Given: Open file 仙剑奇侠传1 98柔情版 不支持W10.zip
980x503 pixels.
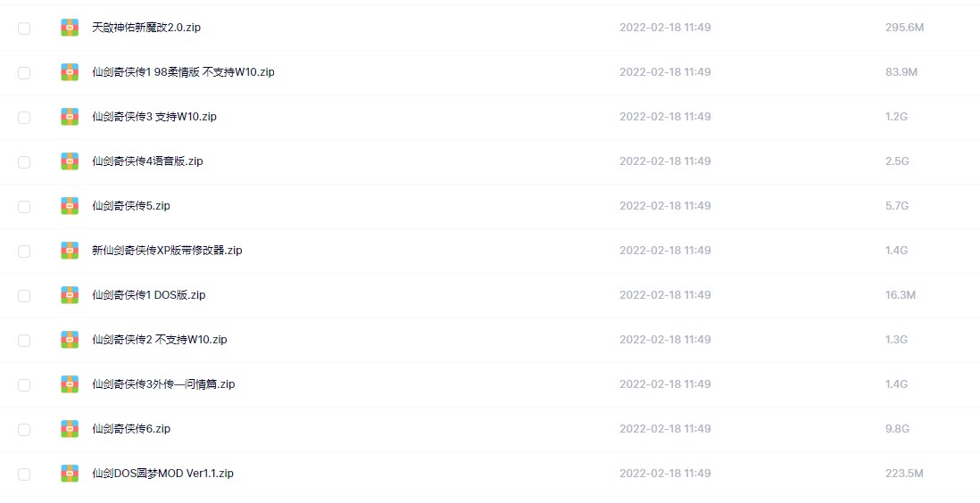Looking at the screenshot, I should click(183, 72).
